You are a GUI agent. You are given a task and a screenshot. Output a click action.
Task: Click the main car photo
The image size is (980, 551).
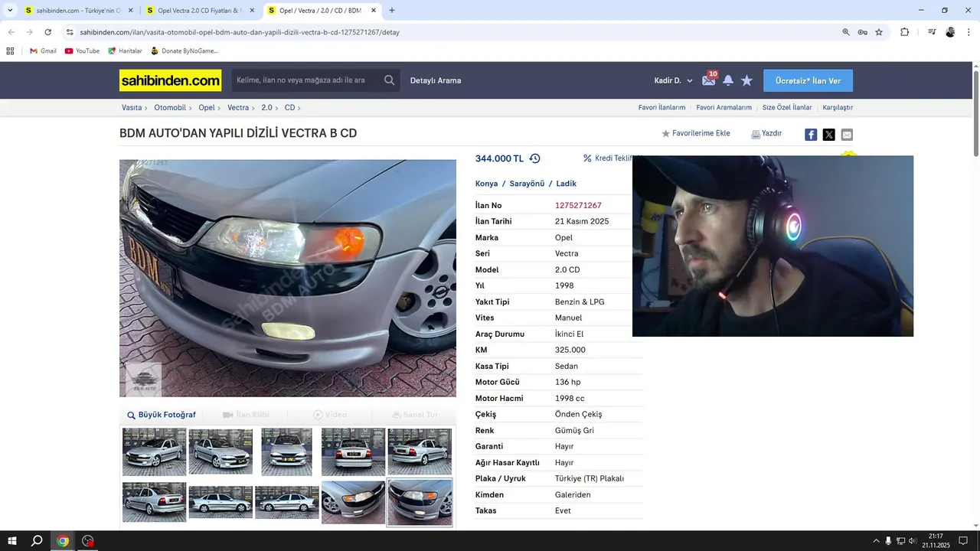288,278
